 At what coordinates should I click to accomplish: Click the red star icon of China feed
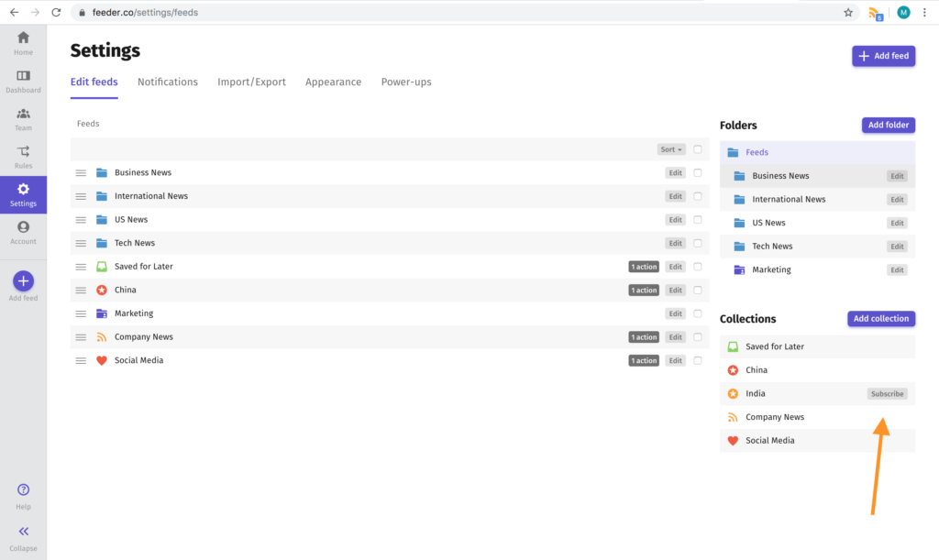pyautogui.click(x=102, y=291)
